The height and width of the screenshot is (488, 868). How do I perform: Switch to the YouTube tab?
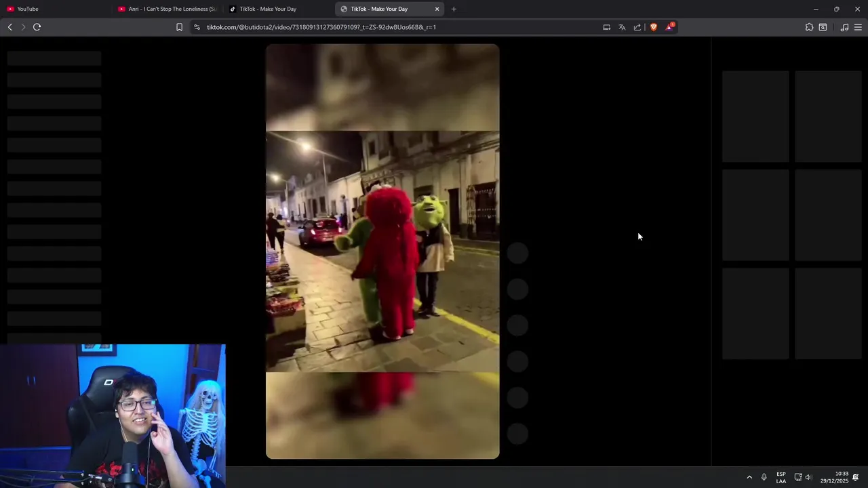(x=56, y=9)
